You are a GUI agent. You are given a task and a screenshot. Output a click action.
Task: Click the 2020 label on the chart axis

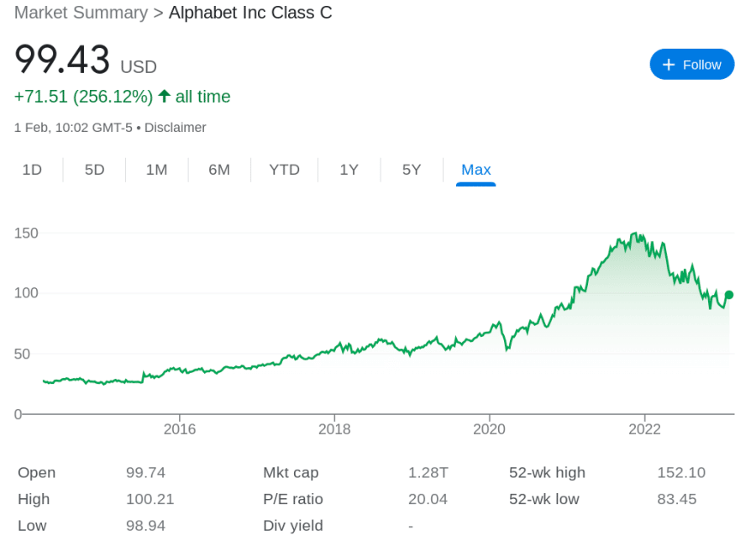click(x=490, y=429)
